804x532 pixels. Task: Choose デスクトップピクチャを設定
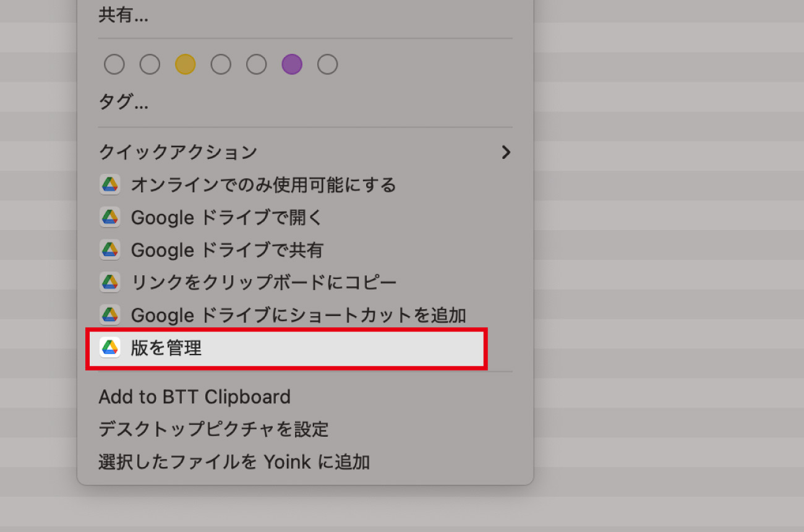(x=213, y=429)
